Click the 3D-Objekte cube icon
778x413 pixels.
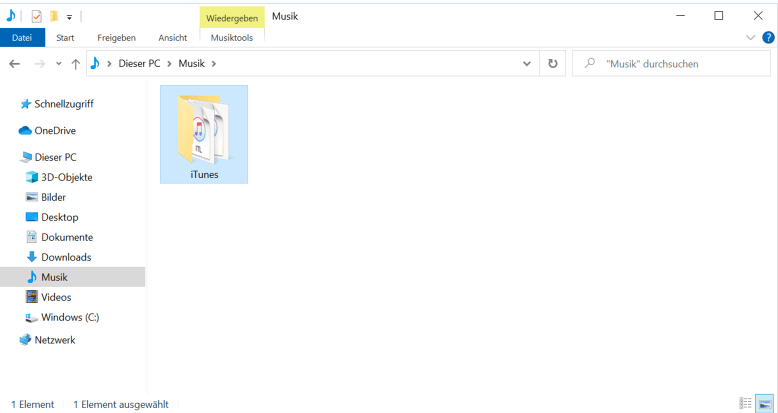(32, 177)
